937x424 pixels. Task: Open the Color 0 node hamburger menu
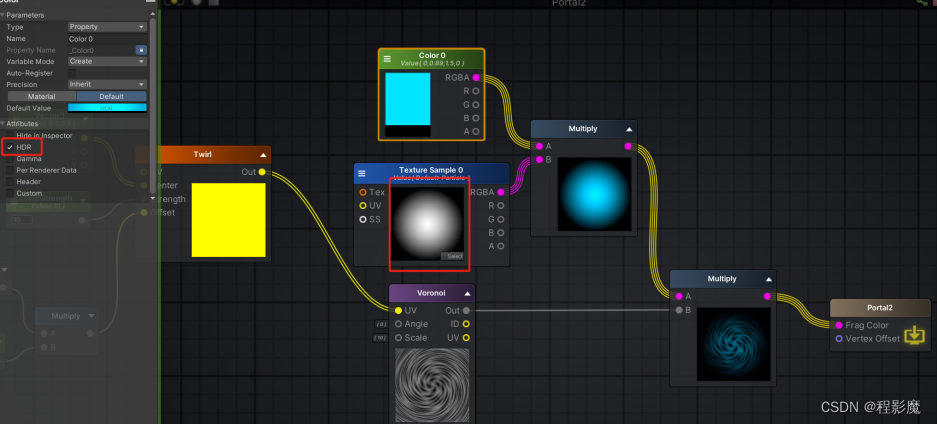pyautogui.click(x=387, y=59)
